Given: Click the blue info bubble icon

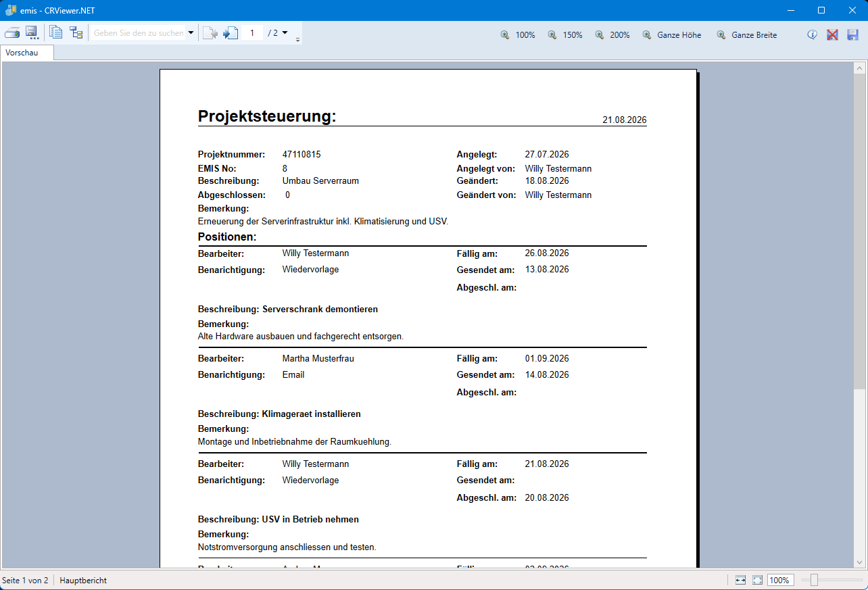Looking at the screenshot, I should coord(813,34).
